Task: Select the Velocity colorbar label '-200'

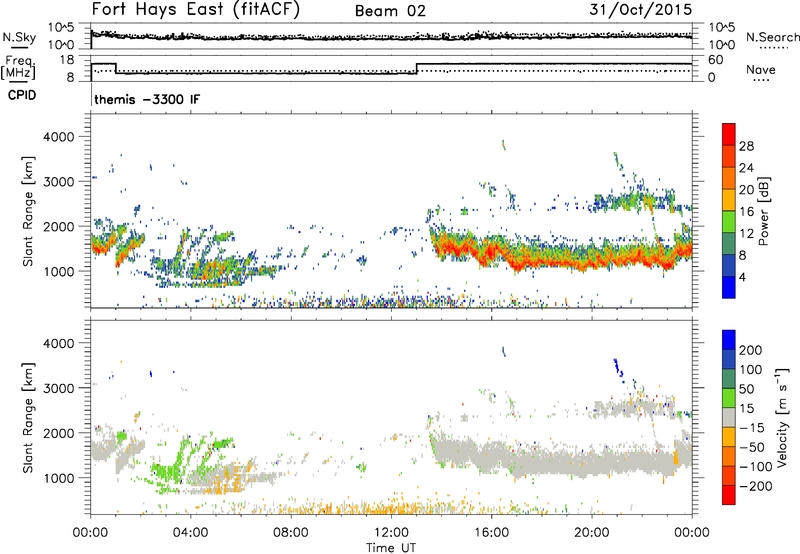Action: pyautogui.click(x=756, y=486)
